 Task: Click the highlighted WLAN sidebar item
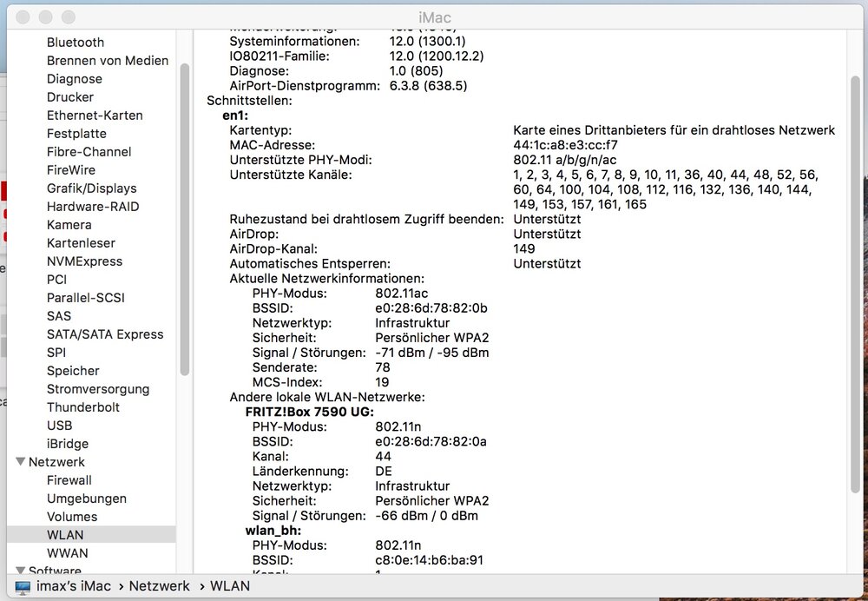(x=65, y=535)
